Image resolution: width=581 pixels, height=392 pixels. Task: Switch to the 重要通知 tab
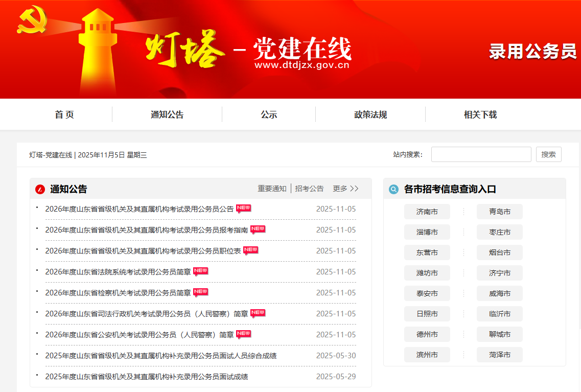point(272,189)
